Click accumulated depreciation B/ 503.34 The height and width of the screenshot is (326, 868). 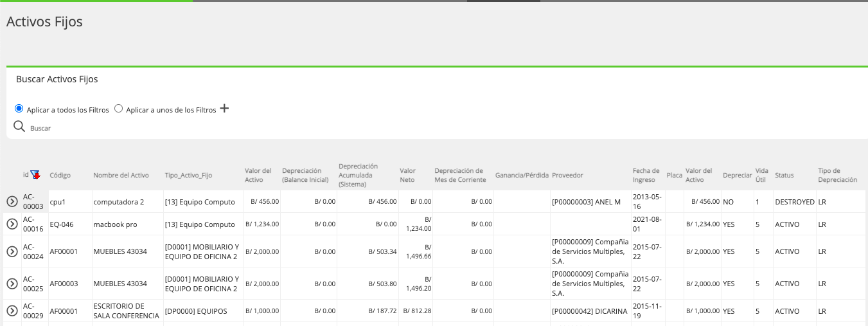(382, 251)
